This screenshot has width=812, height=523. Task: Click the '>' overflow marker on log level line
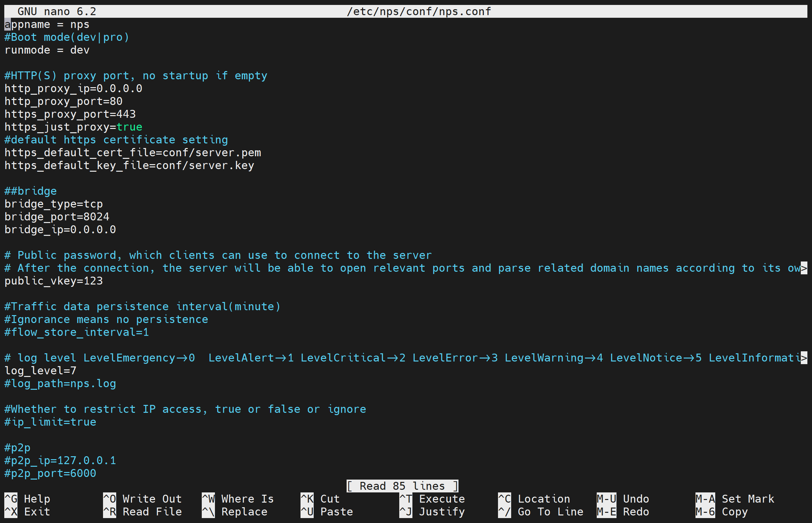point(804,358)
